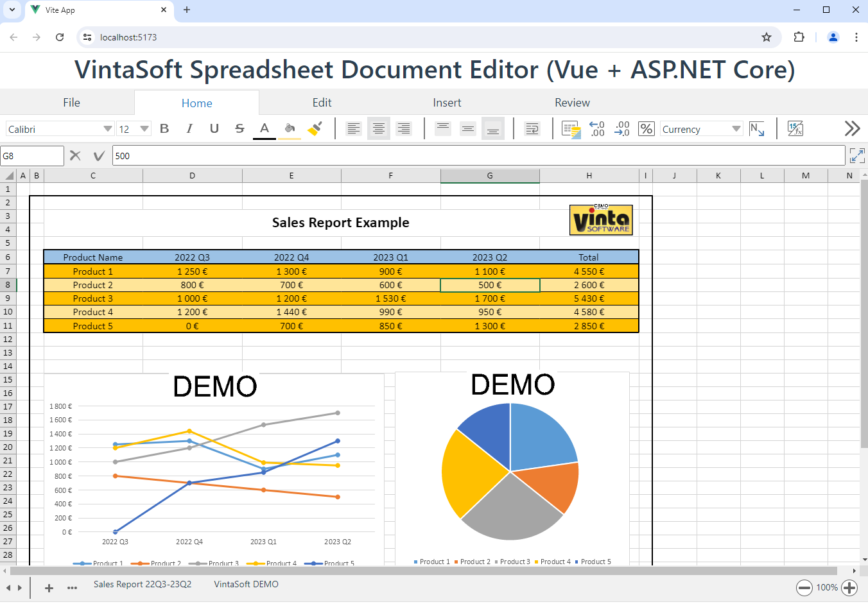Open the conditional formatting icon
Screen dimensions: 868x611
click(x=571, y=129)
